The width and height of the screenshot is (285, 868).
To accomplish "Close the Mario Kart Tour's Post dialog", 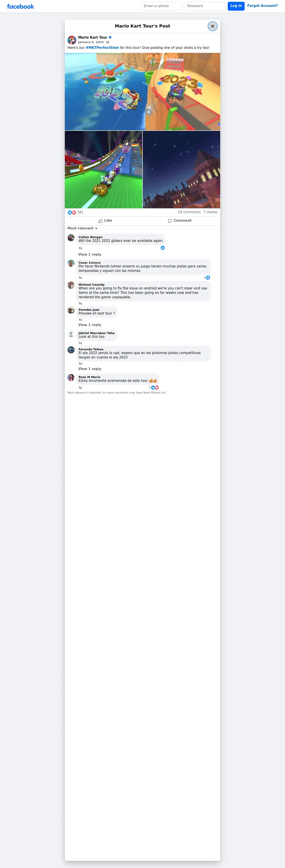I will tap(213, 26).
